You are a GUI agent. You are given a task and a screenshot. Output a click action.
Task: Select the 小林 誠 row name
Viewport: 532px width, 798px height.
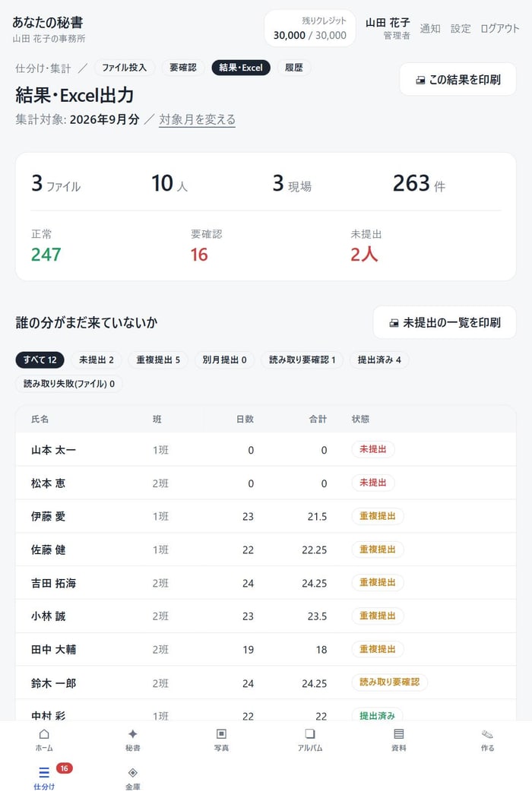(x=48, y=616)
